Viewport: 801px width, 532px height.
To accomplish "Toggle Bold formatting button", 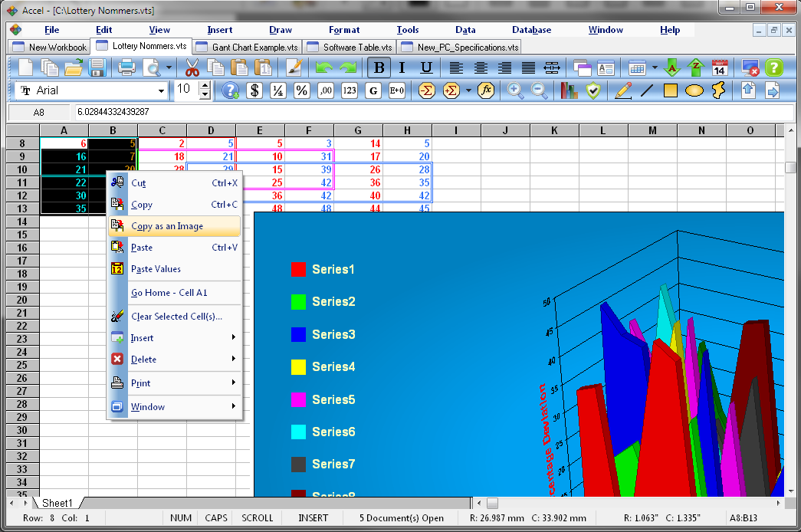I will click(378, 67).
